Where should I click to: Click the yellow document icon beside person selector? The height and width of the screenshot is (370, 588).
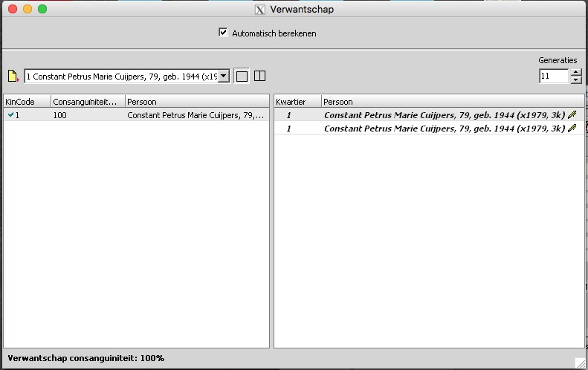point(13,76)
